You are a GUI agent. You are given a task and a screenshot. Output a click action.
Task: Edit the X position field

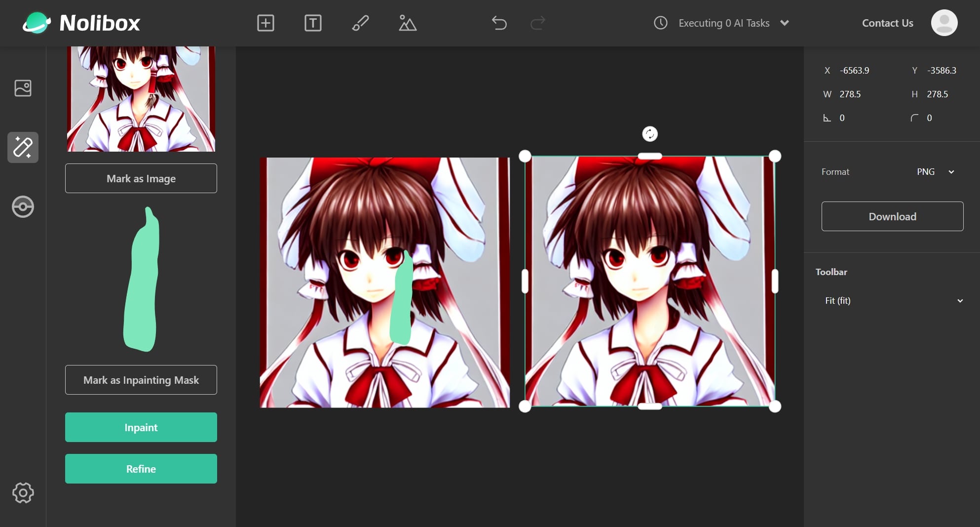[855, 71]
